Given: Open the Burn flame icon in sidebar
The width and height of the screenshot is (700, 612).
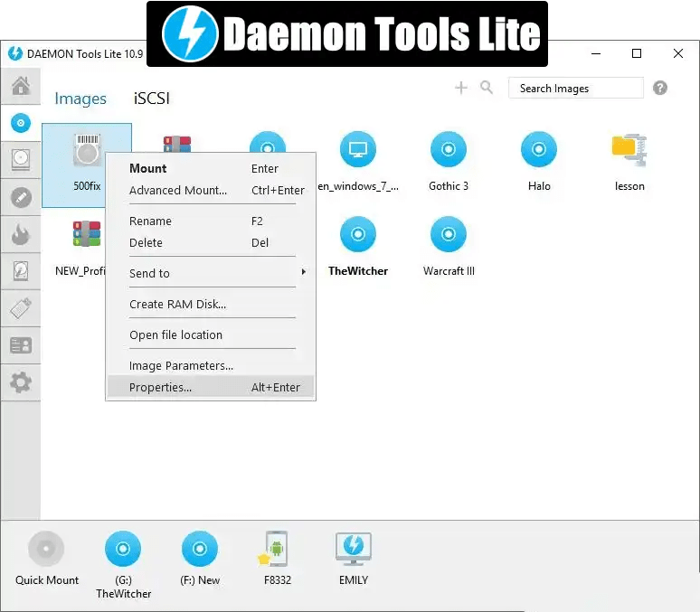Looking at the screenshot, I should click(21, 234).
